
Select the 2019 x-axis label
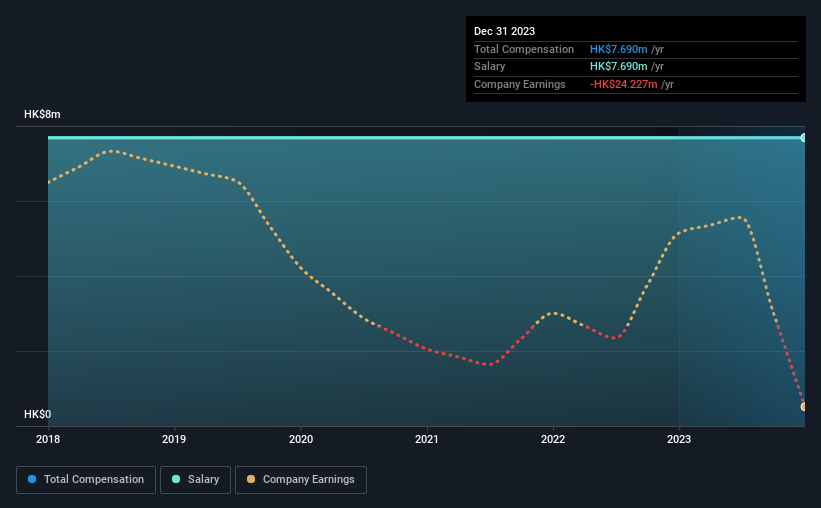[174, 439]
